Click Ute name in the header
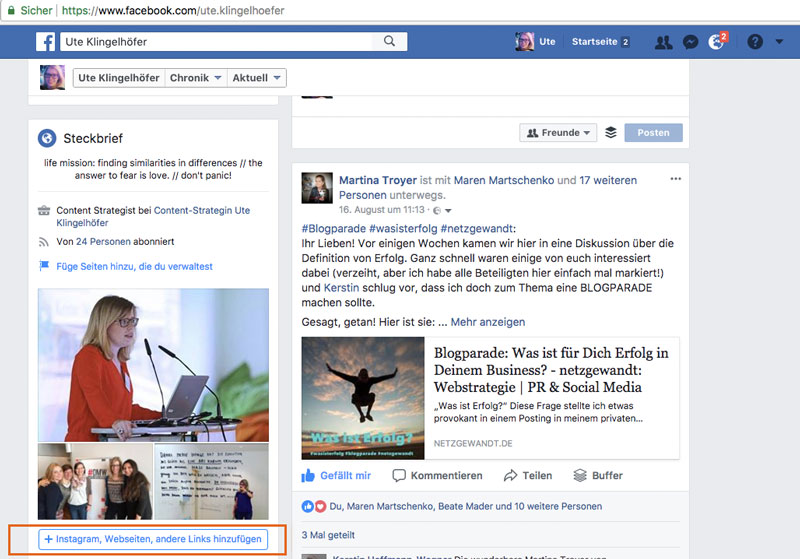This screenshot has height=559, width=800. point(547,42)
